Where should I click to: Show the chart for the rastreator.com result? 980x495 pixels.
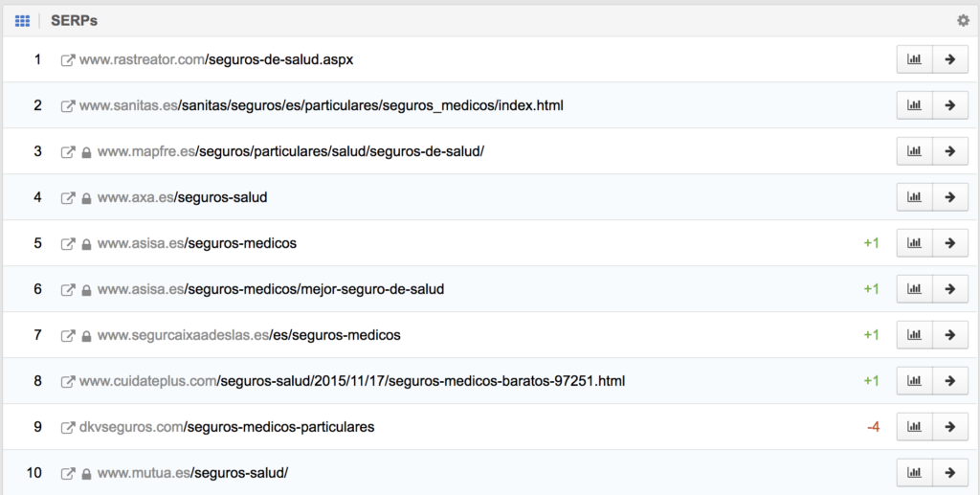click(x=914, y=59)
